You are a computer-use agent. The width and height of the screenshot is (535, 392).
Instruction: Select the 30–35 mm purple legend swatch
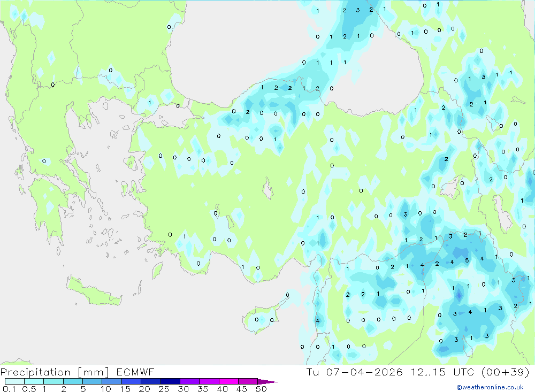pyautogui.click(x=189, y=381)
